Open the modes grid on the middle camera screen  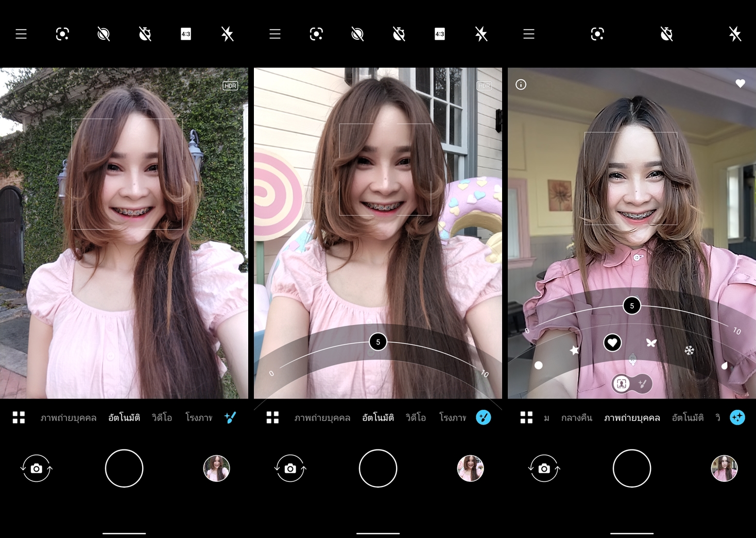[x=273, y=418]
